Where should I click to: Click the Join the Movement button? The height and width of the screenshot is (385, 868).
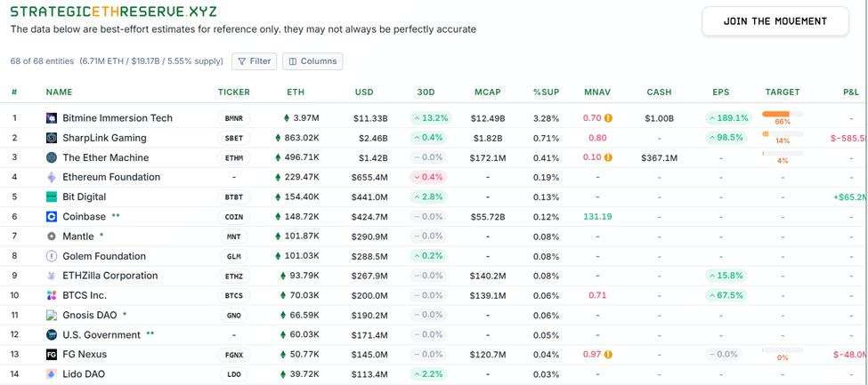pos(775,21)
